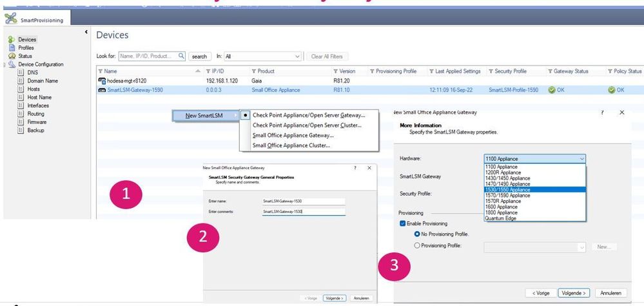This screenshot has width=644, height=306.
Task: Open the Status view in sidebar
Action: coord(24,56)
